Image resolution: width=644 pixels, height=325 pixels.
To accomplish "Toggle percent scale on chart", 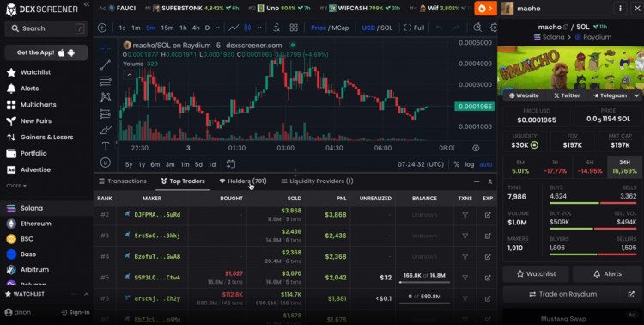I will click(x=456, y=164).
